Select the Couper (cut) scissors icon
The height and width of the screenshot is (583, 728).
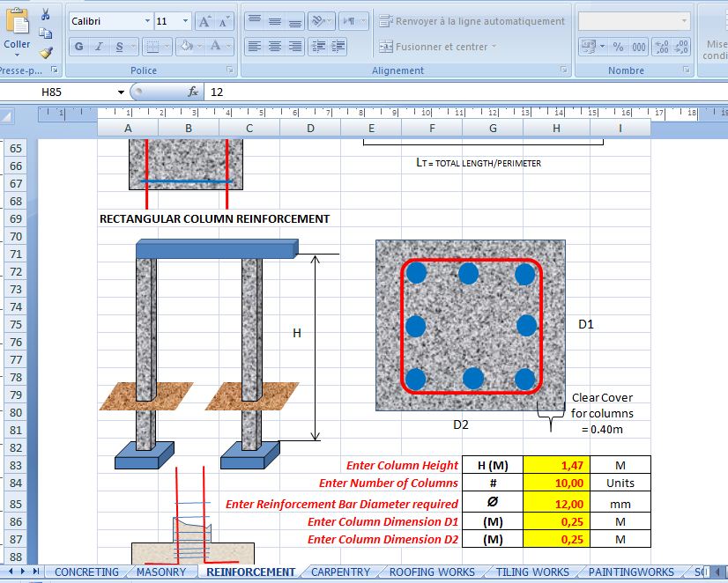[45, 13]
